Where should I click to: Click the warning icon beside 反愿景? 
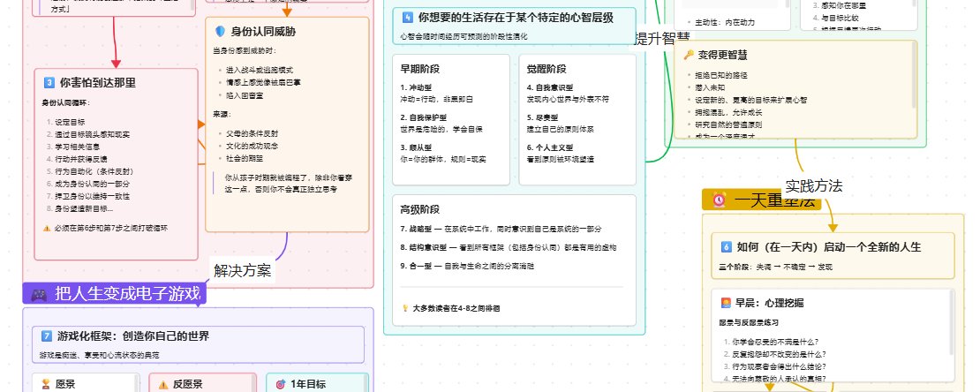click(x=163, y=385)
